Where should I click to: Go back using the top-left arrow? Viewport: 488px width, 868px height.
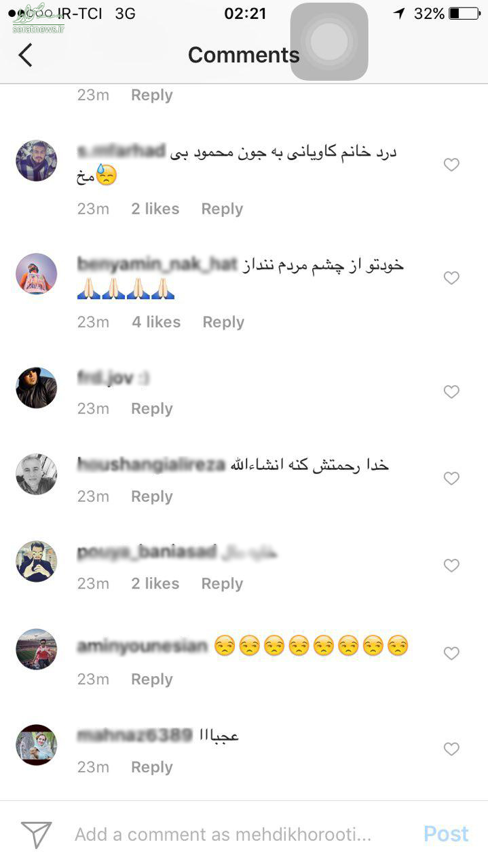coord(25,55)
